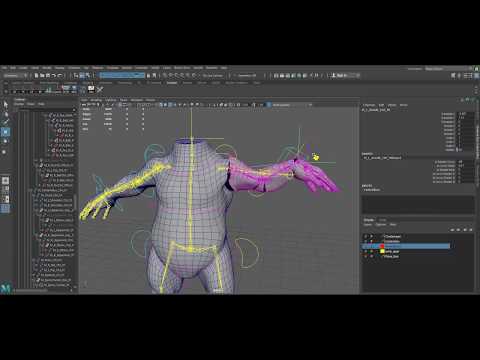This screenshot has height=360, width=480.
Task: Pick the Paint Selection tool
Action: (x=5, y=123)
